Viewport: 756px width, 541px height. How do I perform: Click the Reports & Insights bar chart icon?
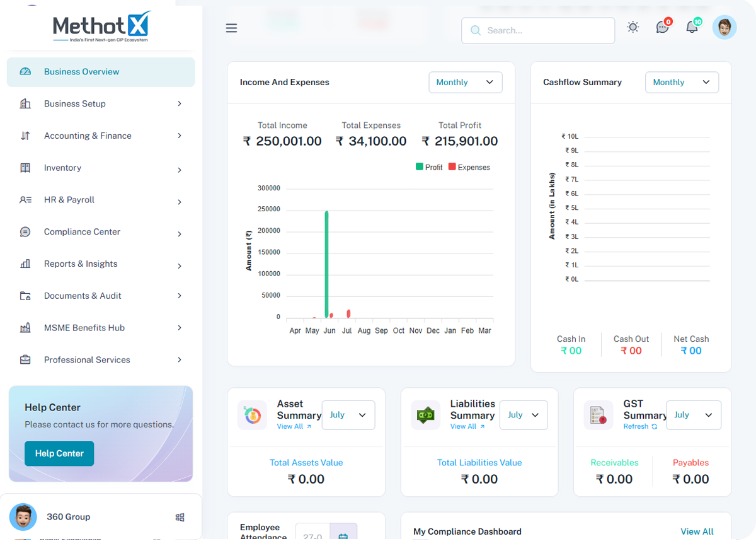coord(25,264)
